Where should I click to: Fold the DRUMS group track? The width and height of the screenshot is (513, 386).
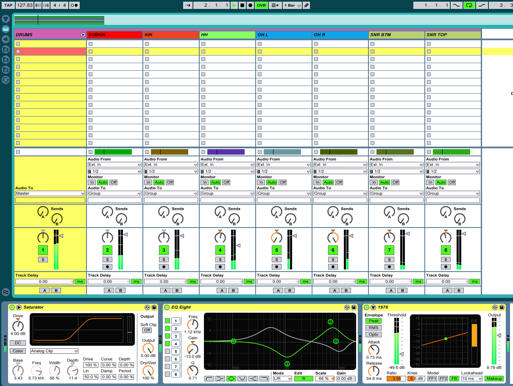(83, 35)
